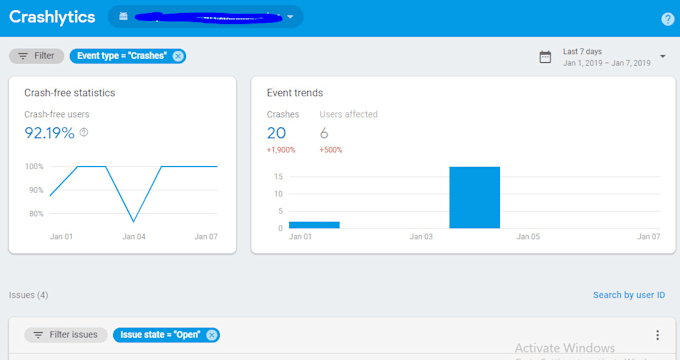The image size is (680, 360).
Task: Remove the Issue state Open filter chip
Action: (x=211, y=335)
